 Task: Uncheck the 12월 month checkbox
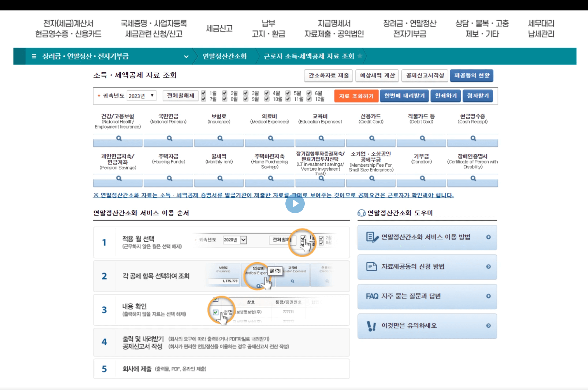309,99
